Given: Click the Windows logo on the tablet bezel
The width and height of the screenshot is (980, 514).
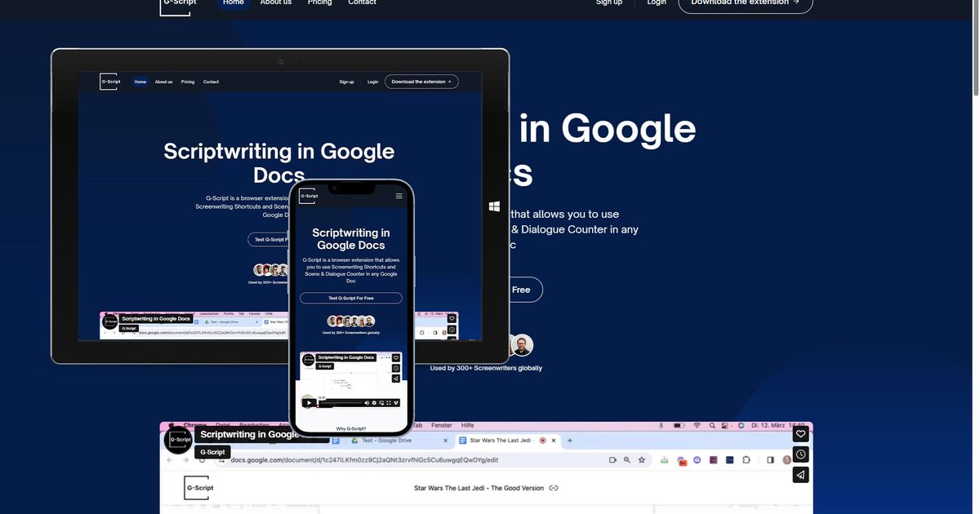Looking at the screenshot, I should tap(494, 206).
